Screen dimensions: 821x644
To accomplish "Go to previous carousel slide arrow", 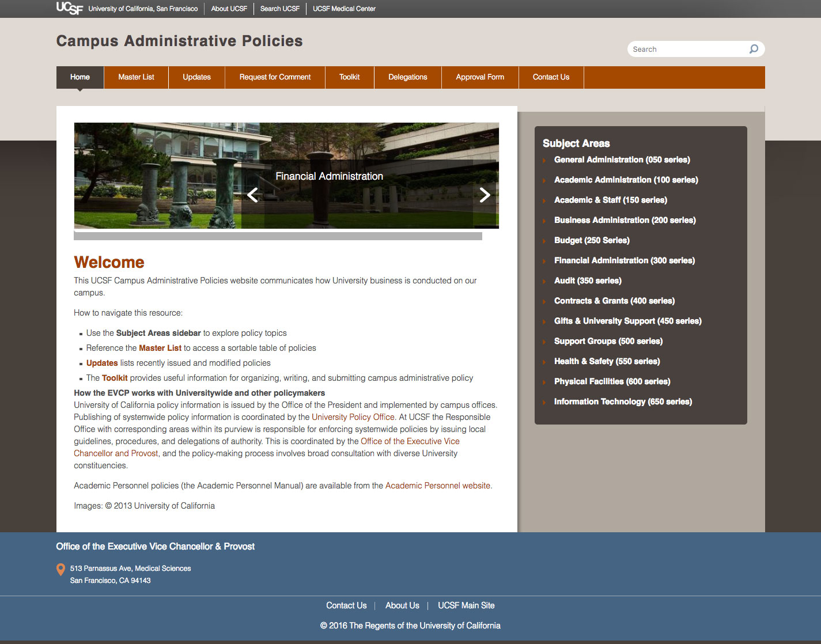I will (x=252, y=195).
